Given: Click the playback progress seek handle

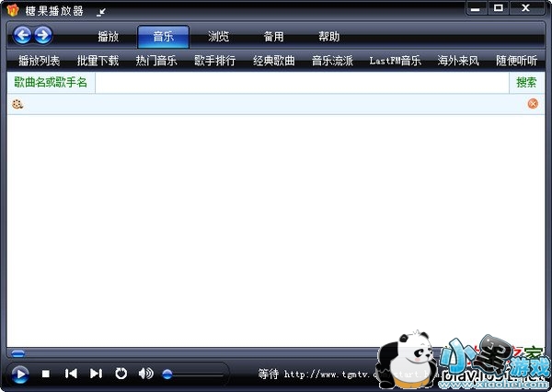Looking at the screenshot, I should click(17, 353).
